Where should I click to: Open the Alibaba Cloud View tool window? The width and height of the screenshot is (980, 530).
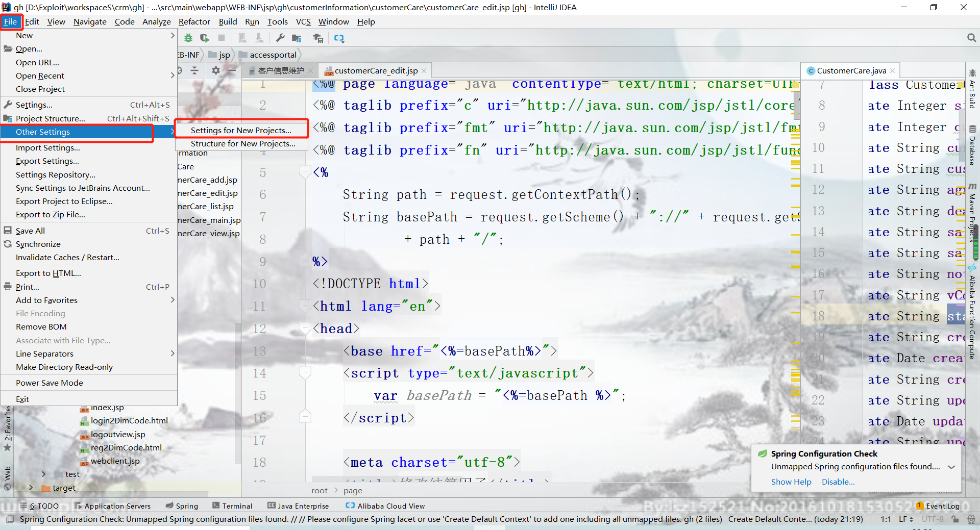tap(385, 506)
